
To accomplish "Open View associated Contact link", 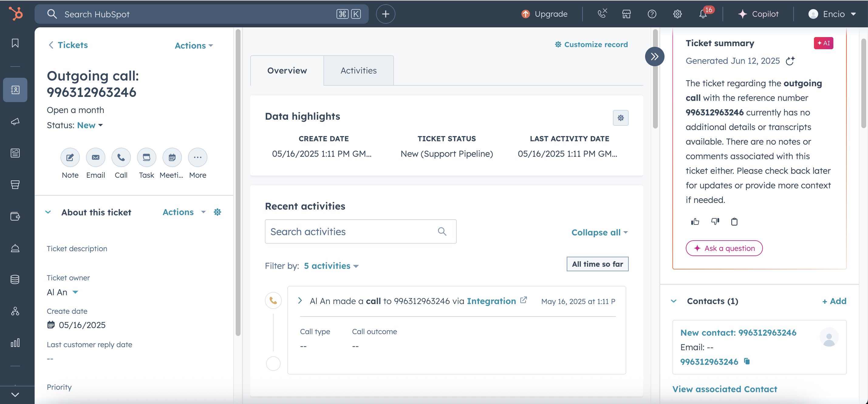I will (x=724, y=389).
